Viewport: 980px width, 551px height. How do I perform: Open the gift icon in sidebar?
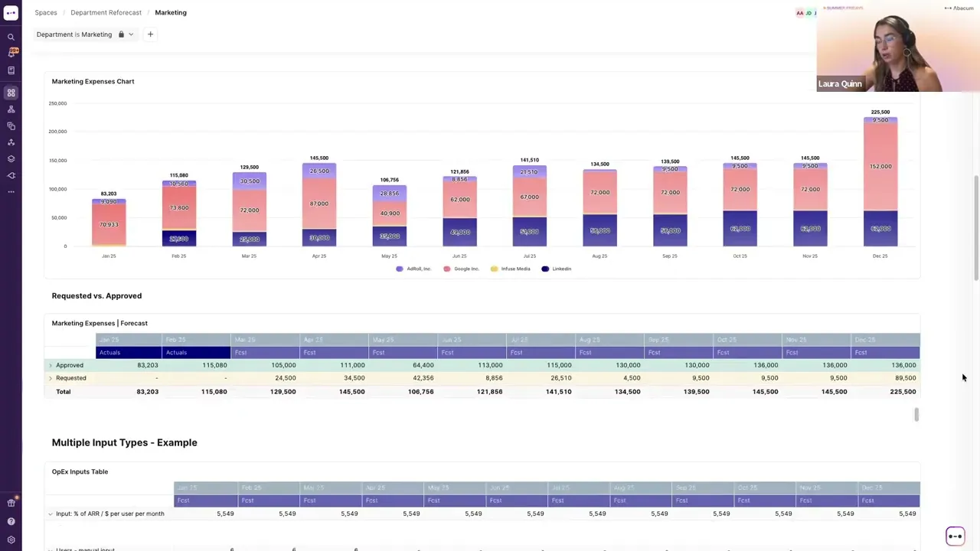click(x=11, y=503)
